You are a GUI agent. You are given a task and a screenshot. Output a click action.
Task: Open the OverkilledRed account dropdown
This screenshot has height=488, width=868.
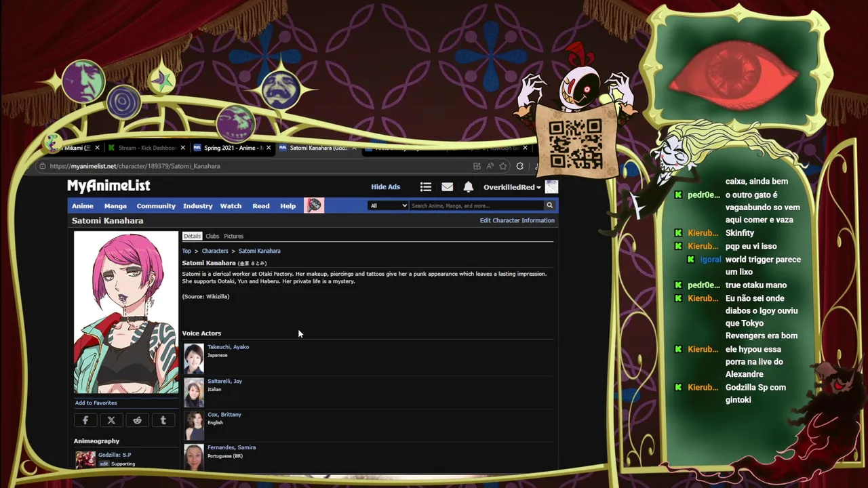click(512, 187)
